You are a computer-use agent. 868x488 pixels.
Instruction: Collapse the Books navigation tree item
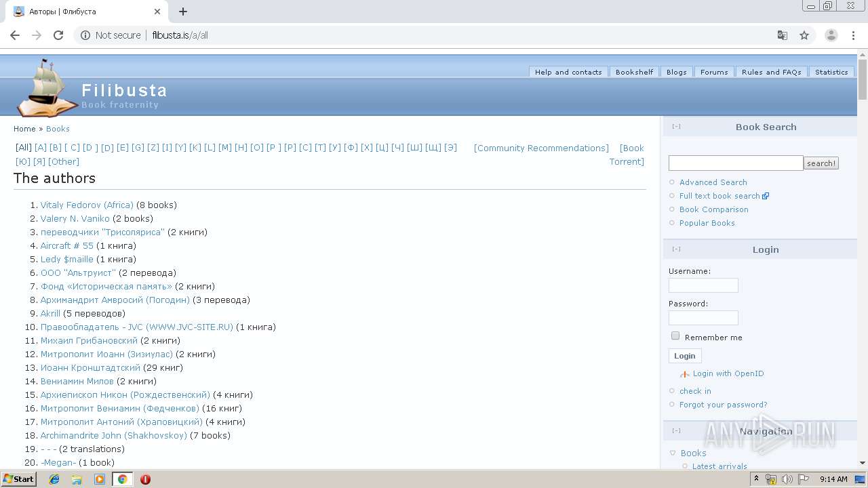pos(673,453)
